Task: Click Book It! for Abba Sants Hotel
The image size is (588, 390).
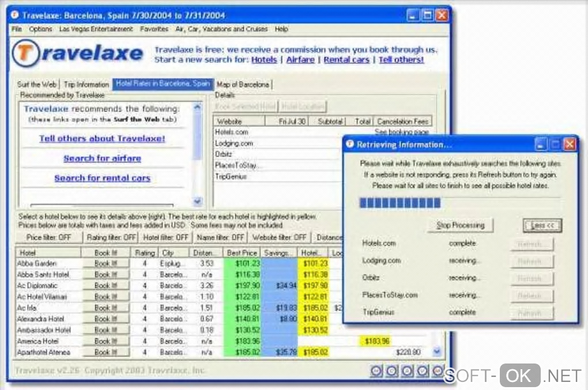Action: click(x=106, y=275)
